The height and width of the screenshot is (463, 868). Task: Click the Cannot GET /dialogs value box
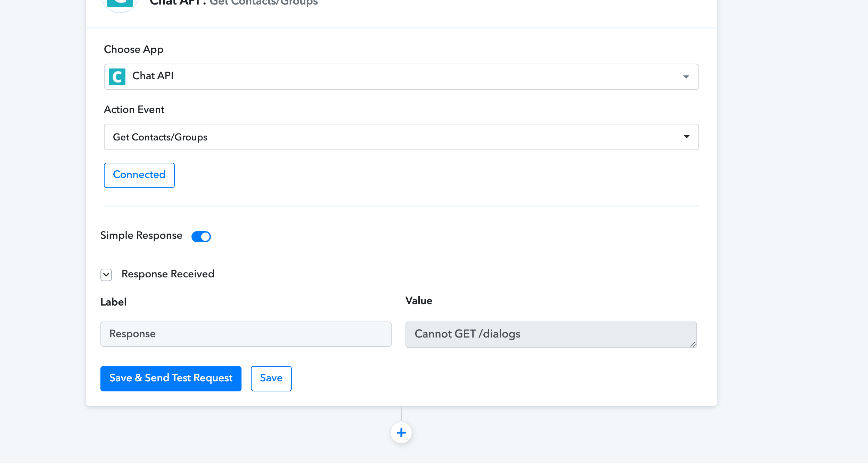click(x=551, y=334)
